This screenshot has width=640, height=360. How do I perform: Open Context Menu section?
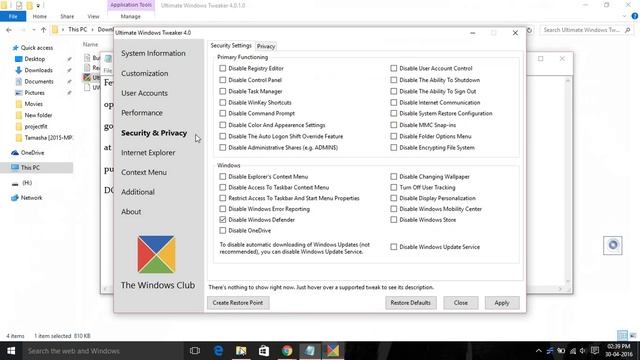point(144,172)
